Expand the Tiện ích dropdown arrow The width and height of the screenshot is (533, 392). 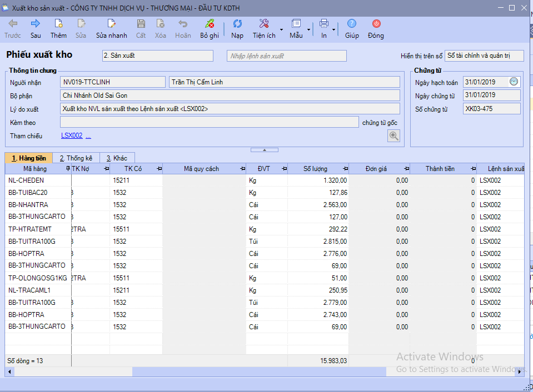pos(281,29)
